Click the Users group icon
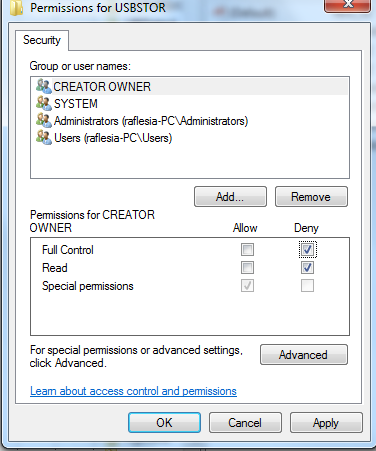Image resolution: width=376 pixels, height=451 pixels. [x=44, y=137]
